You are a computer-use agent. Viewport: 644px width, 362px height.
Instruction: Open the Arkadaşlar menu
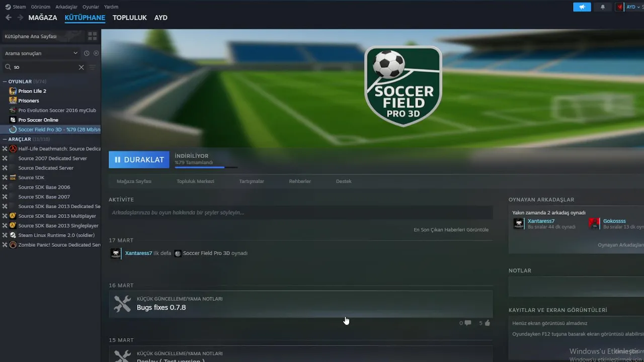pos(66,7)
